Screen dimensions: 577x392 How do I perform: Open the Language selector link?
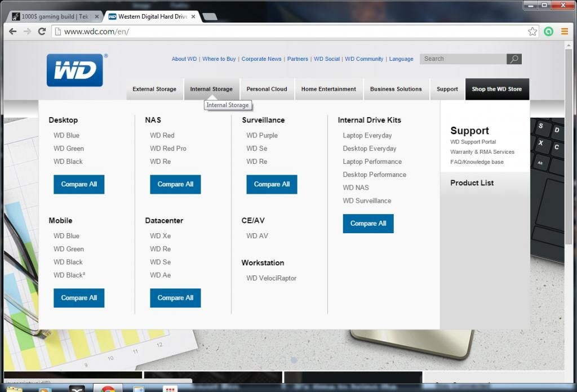[401, 59]
